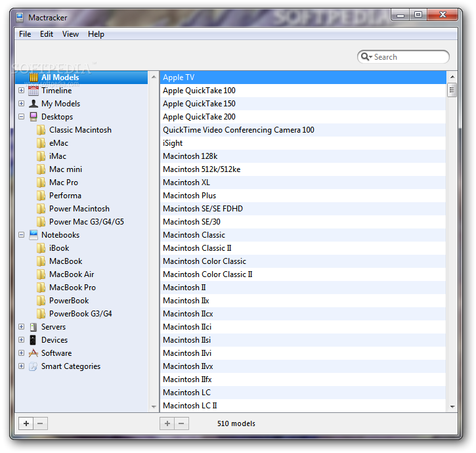
Task: Click the My Models person icon
Action: click(x=33, y=104)
